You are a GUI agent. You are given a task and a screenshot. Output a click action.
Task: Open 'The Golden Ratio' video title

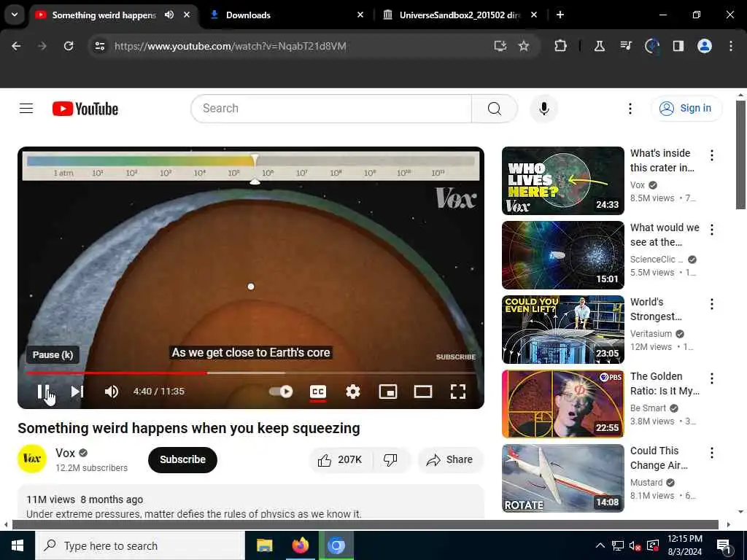[x=665, y=384]
